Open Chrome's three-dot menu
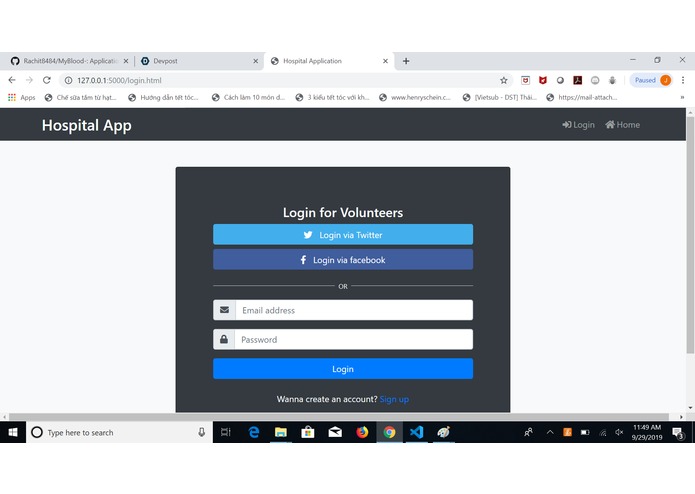This screenshot has height=494, width=695. pyautogui.click(x=683, y=80)
